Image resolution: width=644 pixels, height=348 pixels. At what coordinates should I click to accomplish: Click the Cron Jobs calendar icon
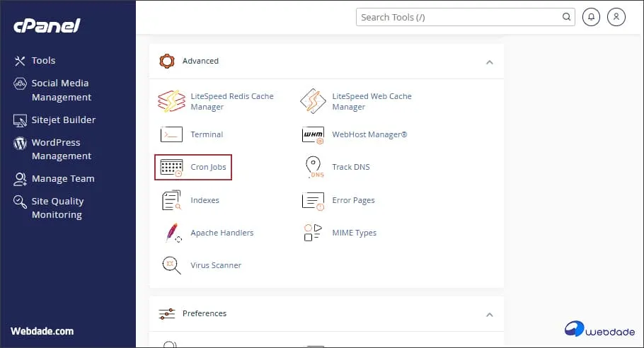pos(171,168)
